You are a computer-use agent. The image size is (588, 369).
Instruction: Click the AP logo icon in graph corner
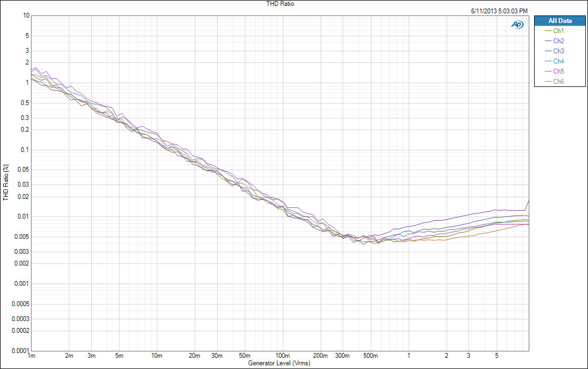(x=517, y=25)
